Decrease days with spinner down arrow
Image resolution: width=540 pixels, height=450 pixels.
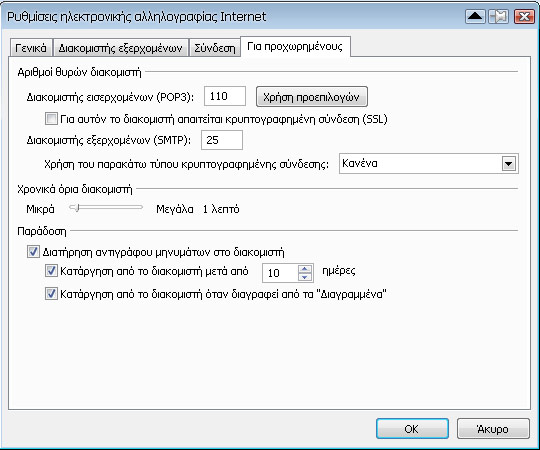(304, 277)
